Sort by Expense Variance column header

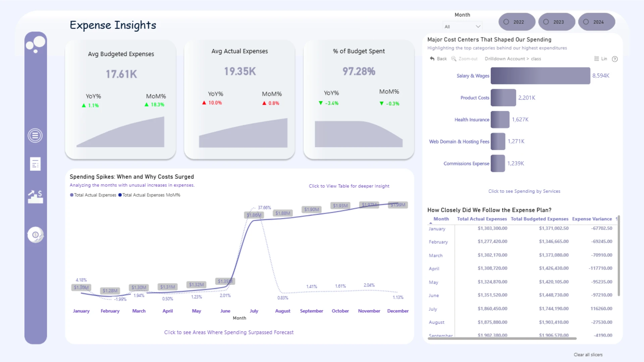click(592, 219)
